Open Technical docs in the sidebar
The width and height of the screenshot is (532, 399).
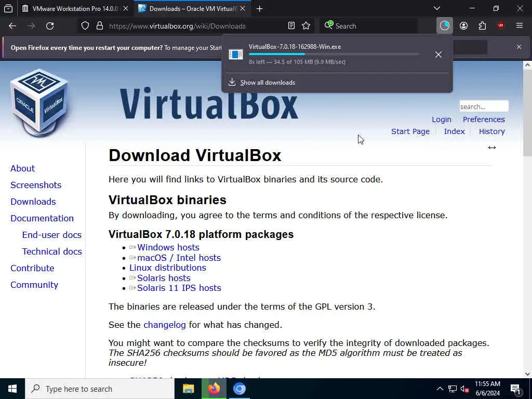52,251
